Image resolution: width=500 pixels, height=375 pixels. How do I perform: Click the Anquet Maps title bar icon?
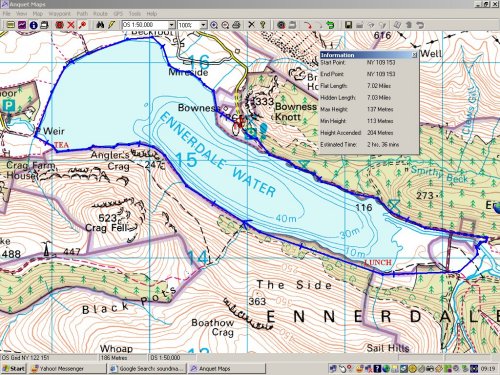pyautogui.click(x=5, y=4)
